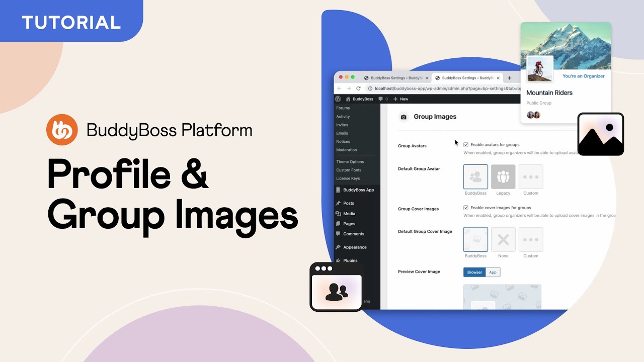Open Moderation in the admin sidebar
Screen dimensions: 644x362
click(x=347, y=150)
